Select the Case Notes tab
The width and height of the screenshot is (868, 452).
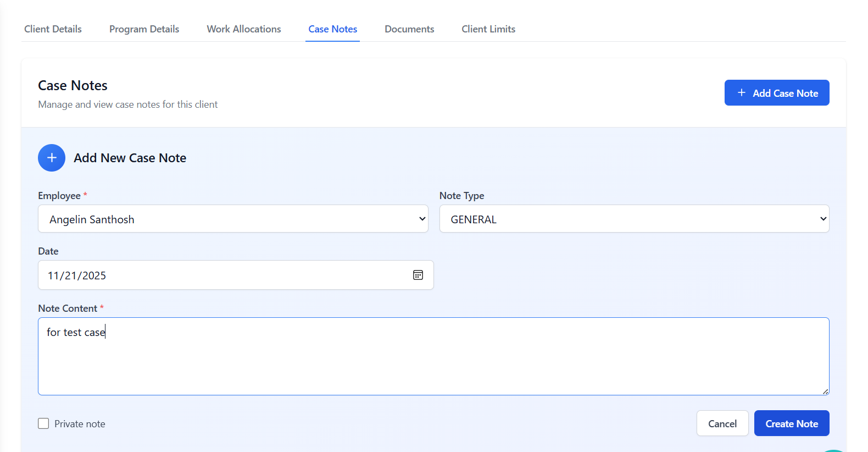[332, 29]
